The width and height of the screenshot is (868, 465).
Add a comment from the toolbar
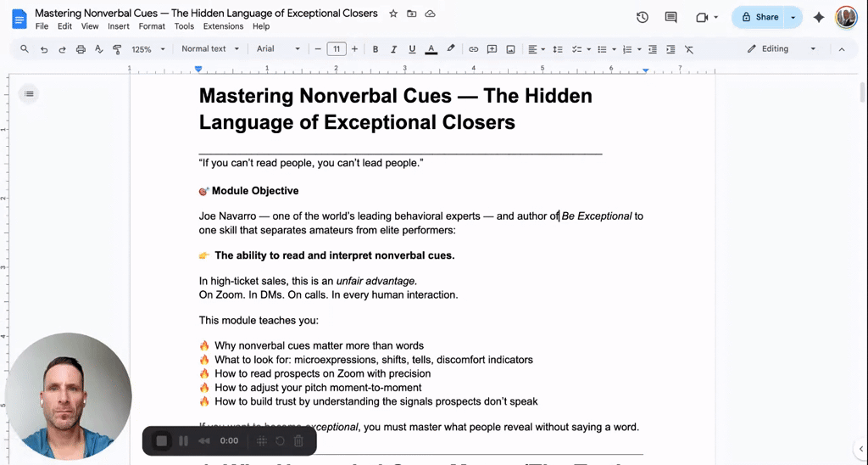click(492, 49)
